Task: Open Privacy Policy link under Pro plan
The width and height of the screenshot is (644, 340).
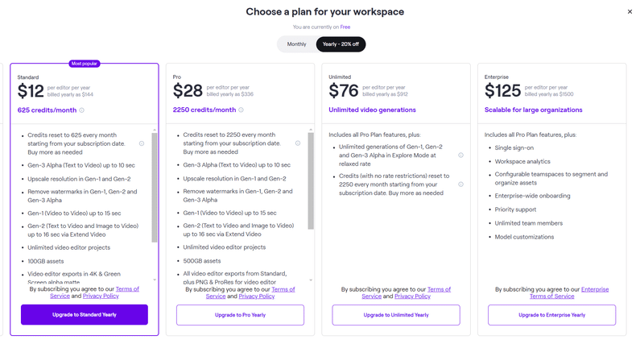Action: [256, 296]
